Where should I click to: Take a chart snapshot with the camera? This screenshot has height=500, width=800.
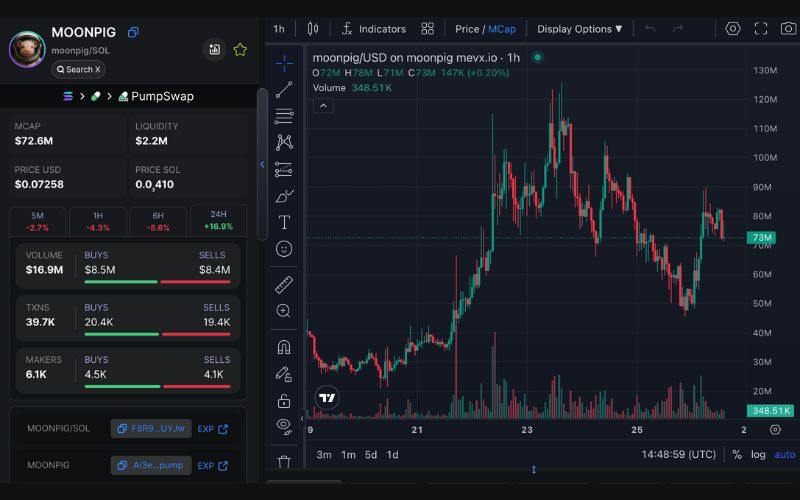click(789, 29)
